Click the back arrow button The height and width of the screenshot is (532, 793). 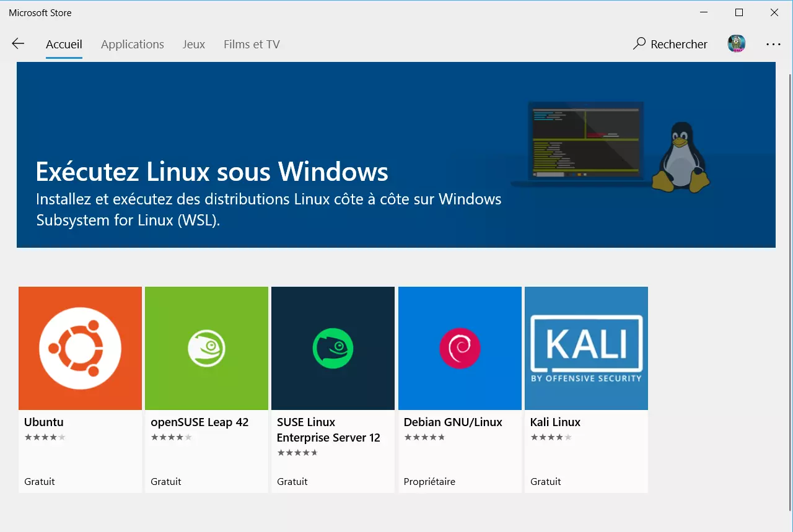tap(18, 43)
